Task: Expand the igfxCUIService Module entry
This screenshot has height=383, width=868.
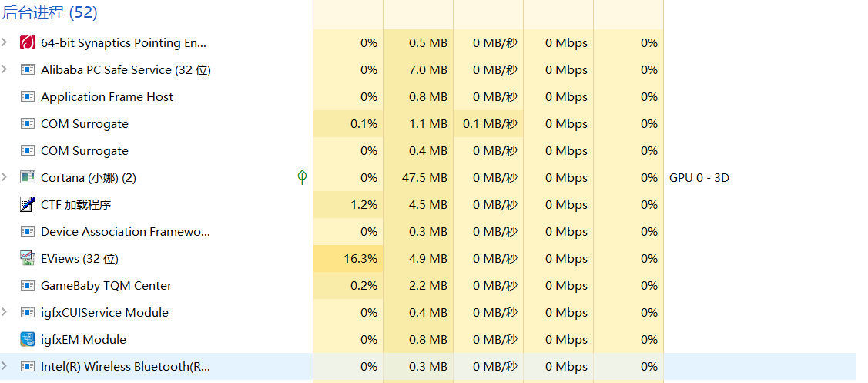Action: (5, 312)
